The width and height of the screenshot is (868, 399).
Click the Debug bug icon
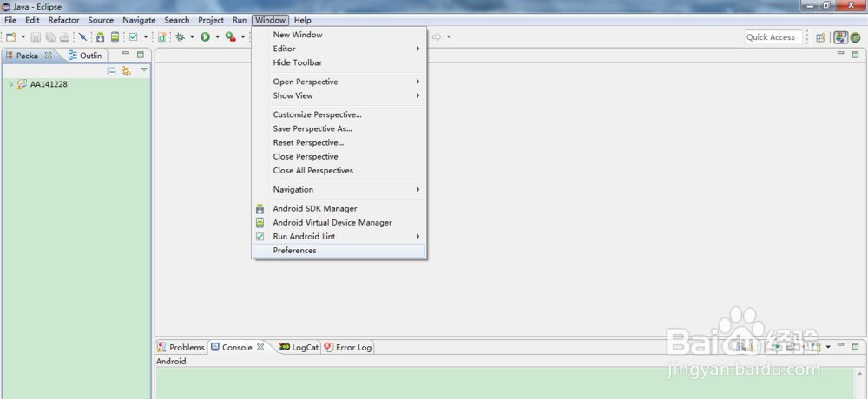(x=181, y=37)
